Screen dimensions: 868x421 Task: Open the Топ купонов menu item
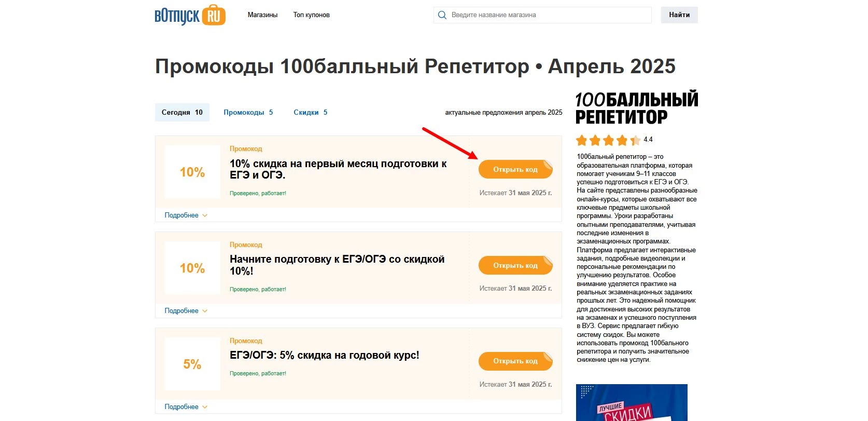311,15
